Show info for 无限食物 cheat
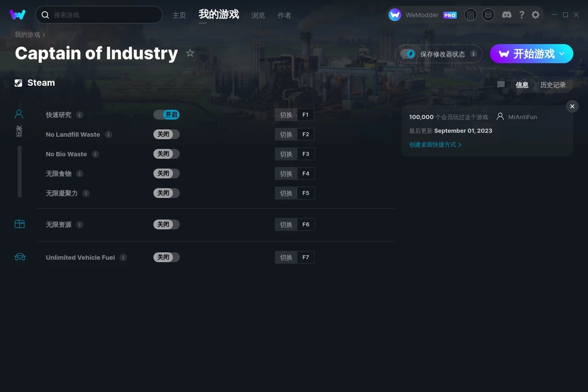Viewport: 588px width, 392px height. (79, 173)
